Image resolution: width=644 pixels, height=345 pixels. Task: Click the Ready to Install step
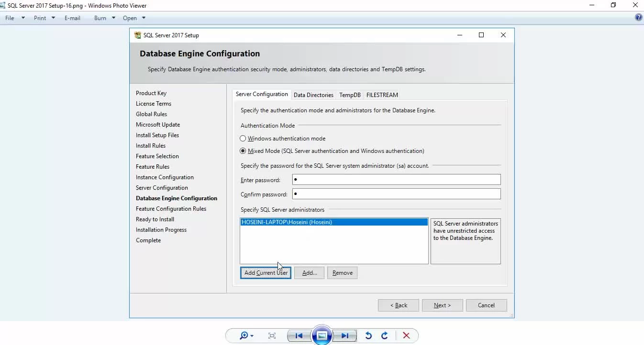point(155,219)
